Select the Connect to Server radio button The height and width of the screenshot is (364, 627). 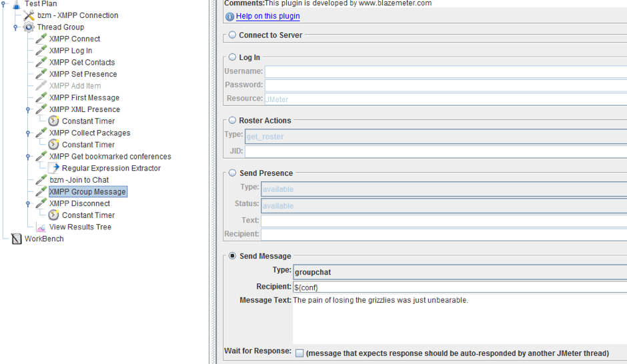point(232,35)
